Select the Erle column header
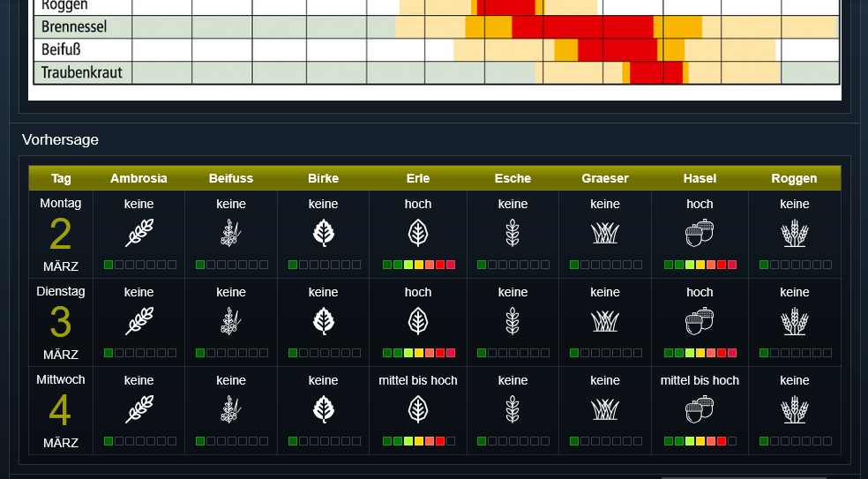 (418, 178)
